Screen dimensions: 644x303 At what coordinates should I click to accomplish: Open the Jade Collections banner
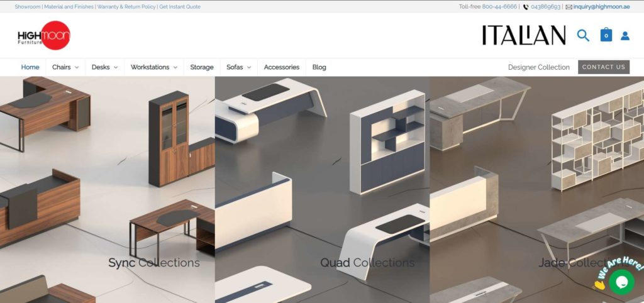(537, 190)
